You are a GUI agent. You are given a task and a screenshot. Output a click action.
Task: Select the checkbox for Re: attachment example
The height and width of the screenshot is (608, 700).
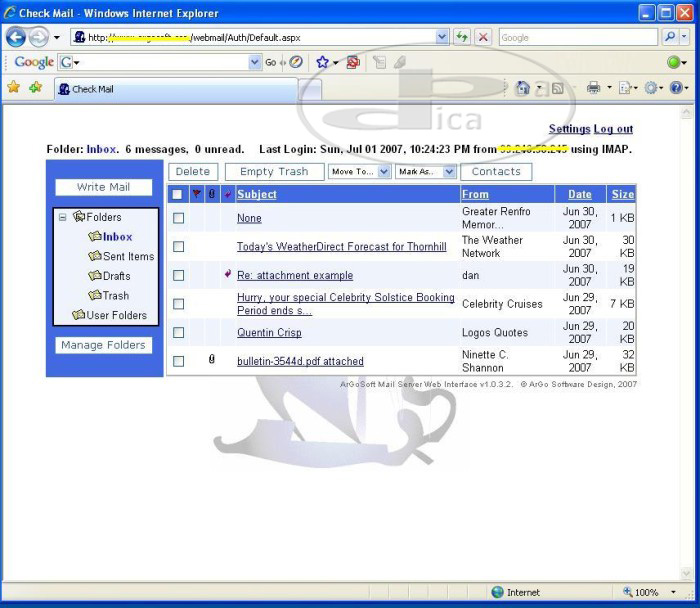point(178,275)
